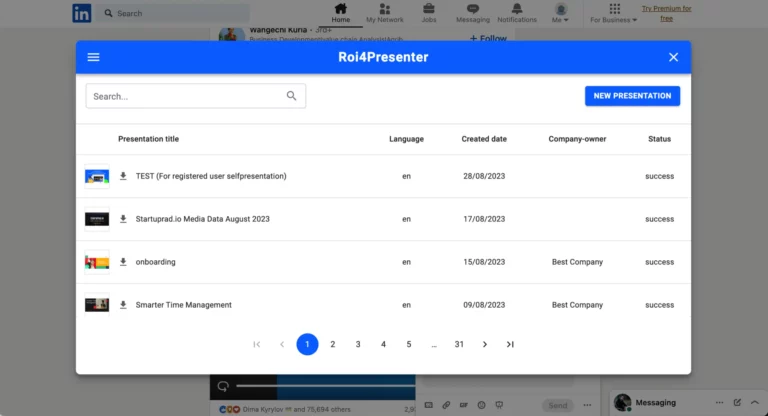Viewport: 768px width, 416px height.
Task: Select the 'onboarding' presentation title
Action: coord(155,262)
